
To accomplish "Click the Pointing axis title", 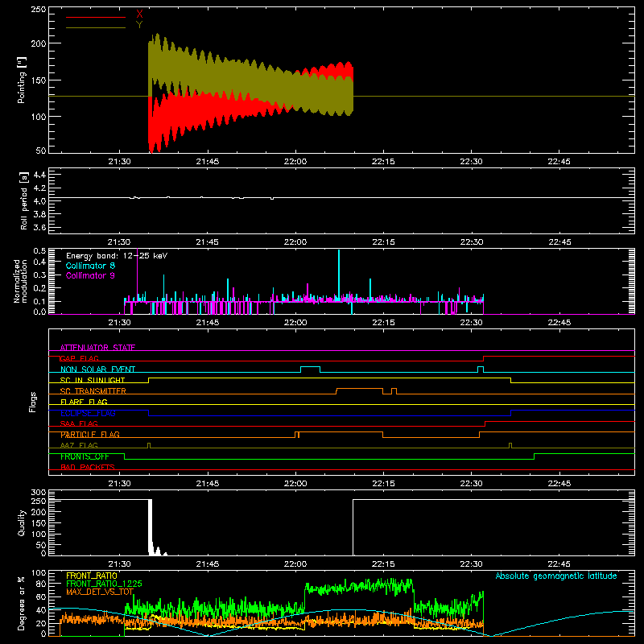I will [x=22, y=80].
